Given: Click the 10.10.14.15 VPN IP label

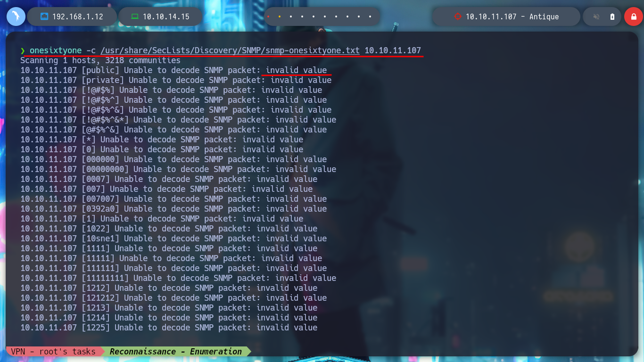Looking at the screenshot, I should pos(166,16).
